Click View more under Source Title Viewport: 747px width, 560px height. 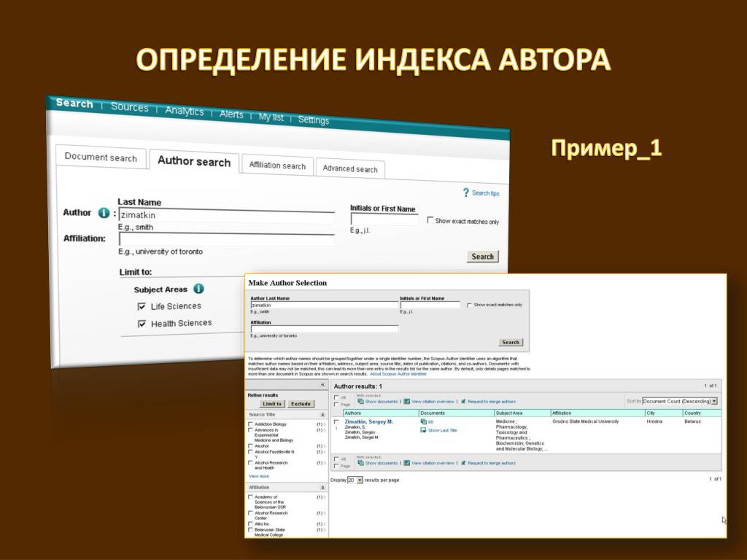(259, 476)
